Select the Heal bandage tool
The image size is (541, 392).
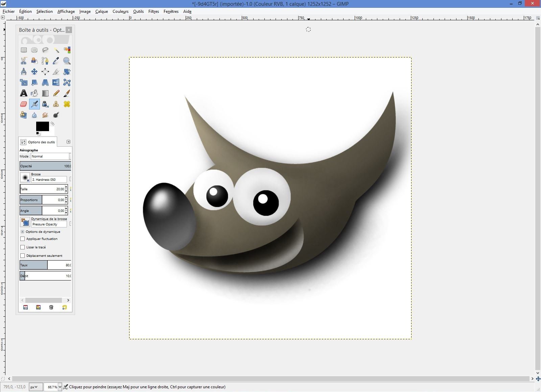coord(67,104)
